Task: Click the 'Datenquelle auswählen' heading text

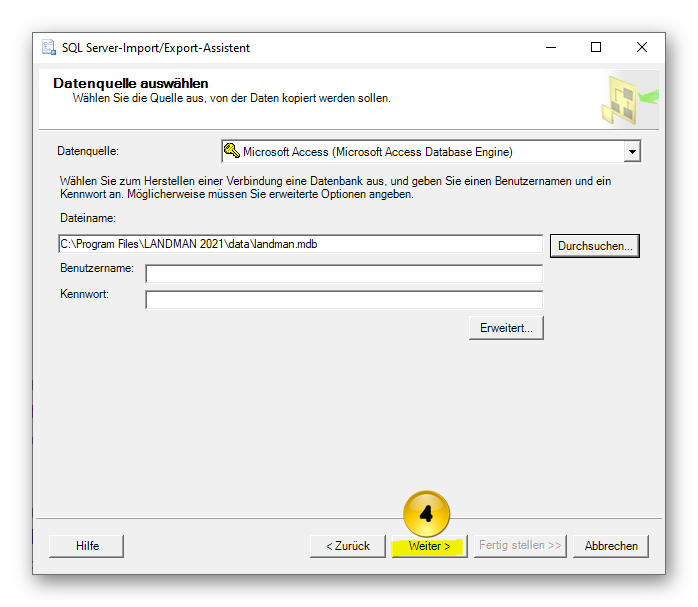Action: click(130, 83)
